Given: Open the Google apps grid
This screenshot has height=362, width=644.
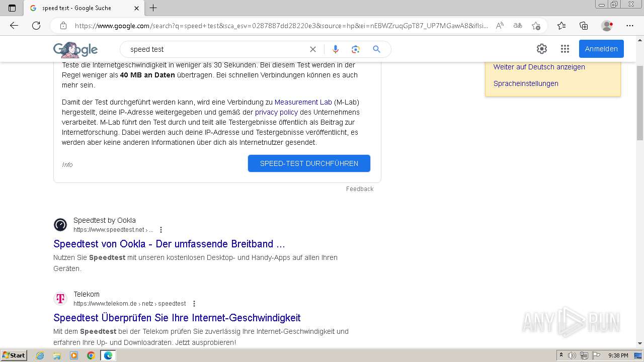Looking at the screenshot, I should click(565, 49).
